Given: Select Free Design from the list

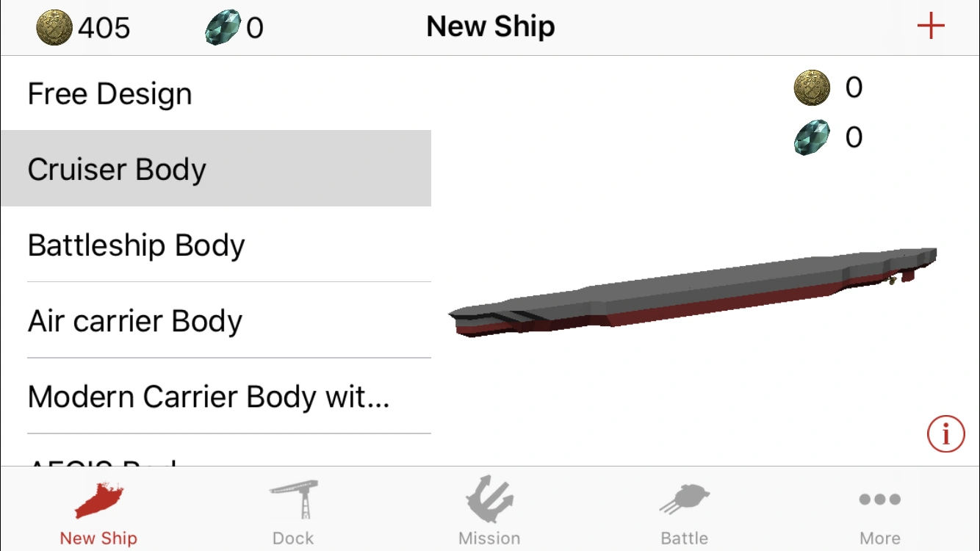Looking at the screenshot, I should coord(216,93).
